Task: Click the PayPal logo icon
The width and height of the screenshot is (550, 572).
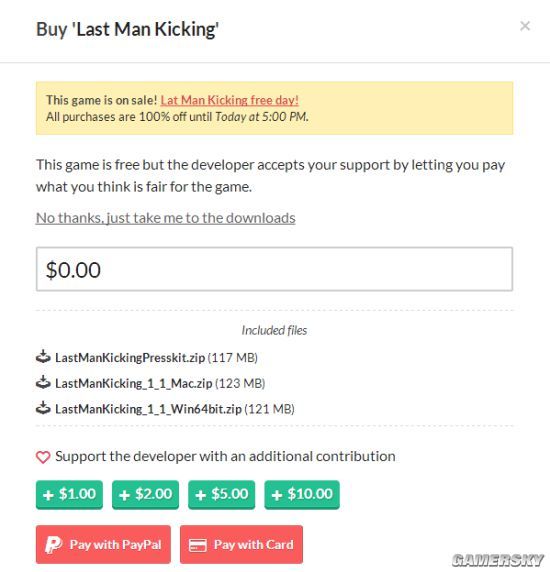Action: 53,545
